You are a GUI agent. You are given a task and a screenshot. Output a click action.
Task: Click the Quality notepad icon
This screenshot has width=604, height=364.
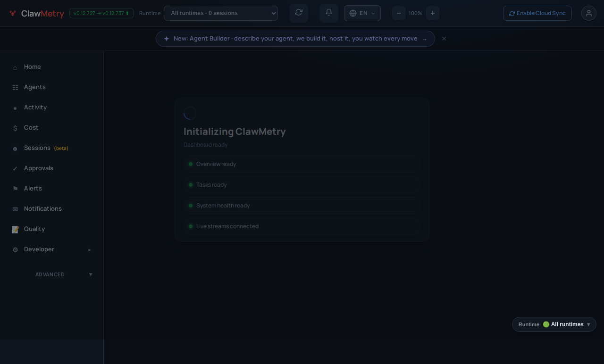(x=15, y=230)
